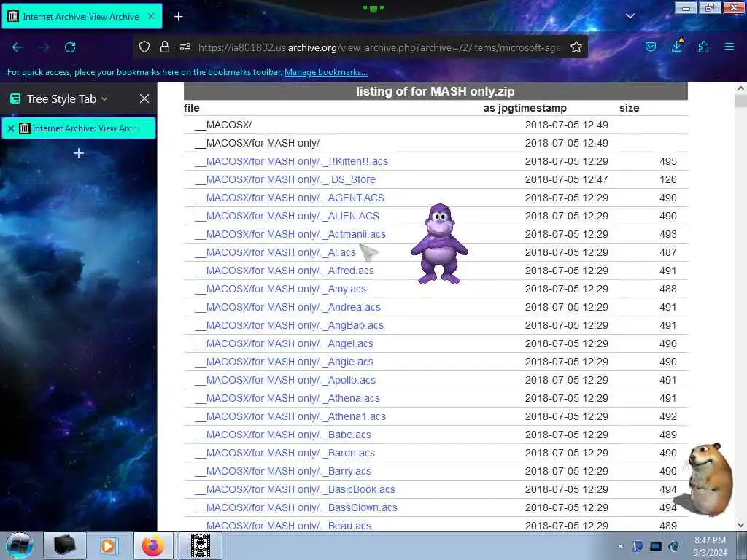Open the ._!!Kitten!!.acs file link
This screenshot has width=747, height=560.
tap(291, 161)
